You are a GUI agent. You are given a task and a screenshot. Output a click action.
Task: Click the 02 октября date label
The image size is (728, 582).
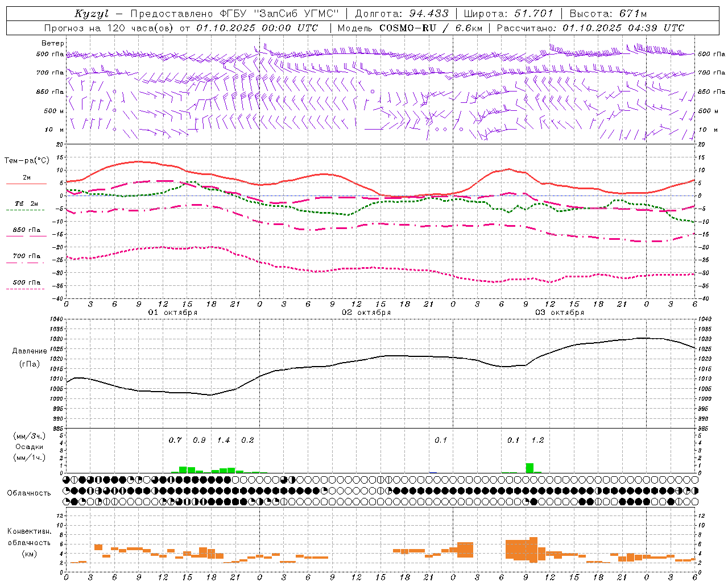click(366, 313)
